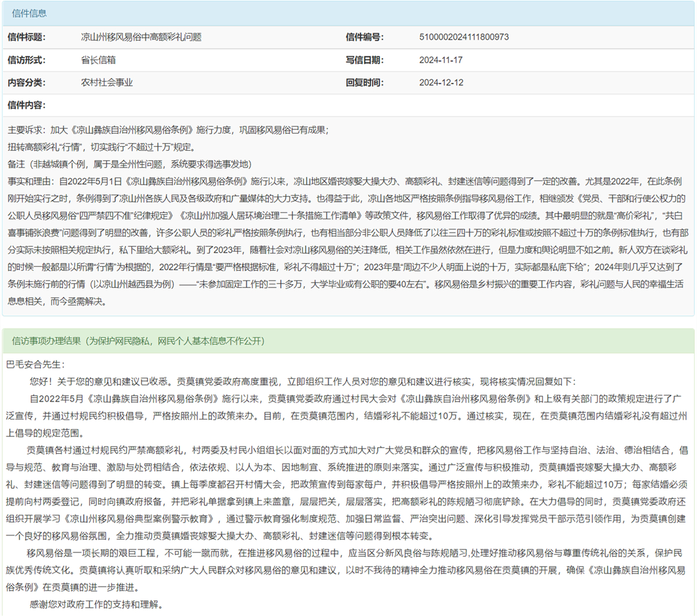Select the reply date 2024-12-12
This screenshot has height=616, width=697.
(441, 82)
